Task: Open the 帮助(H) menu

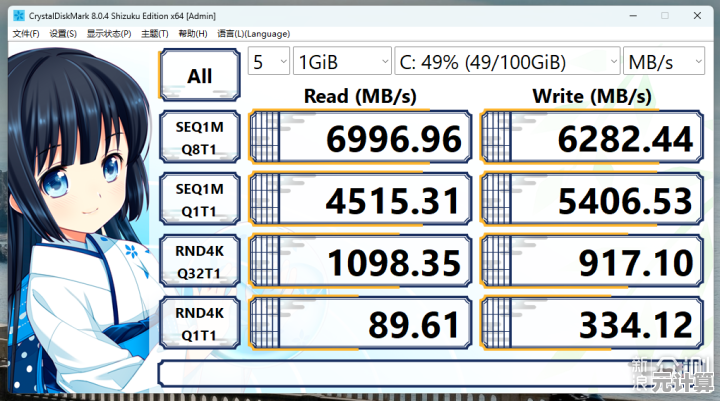Action: point(193,34)
